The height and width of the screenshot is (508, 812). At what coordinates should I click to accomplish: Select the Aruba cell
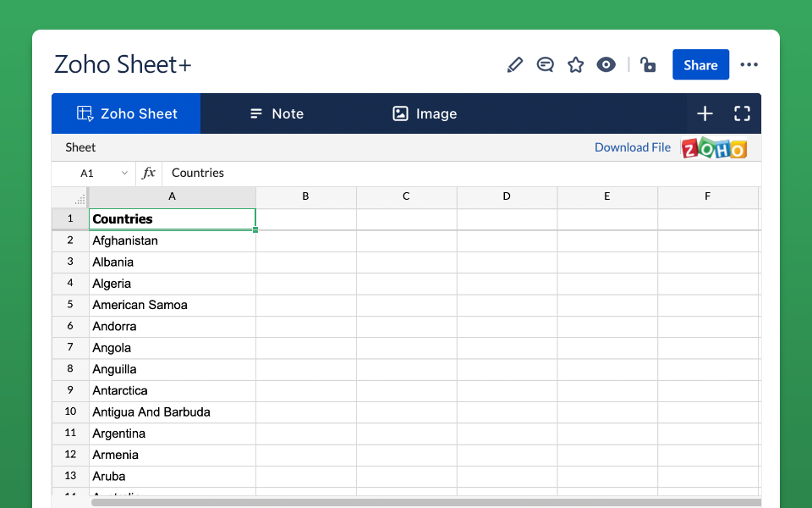click(x=173, y=477)
